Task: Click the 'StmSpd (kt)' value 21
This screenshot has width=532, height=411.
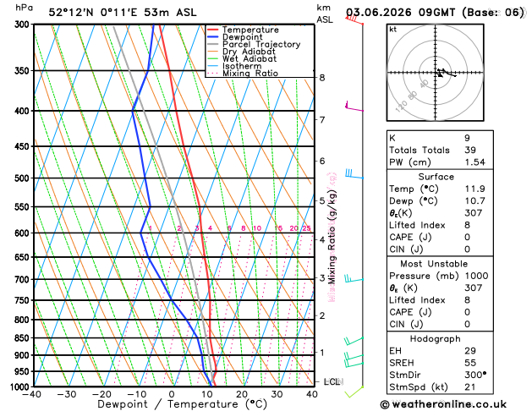Action: coord(470,387)
